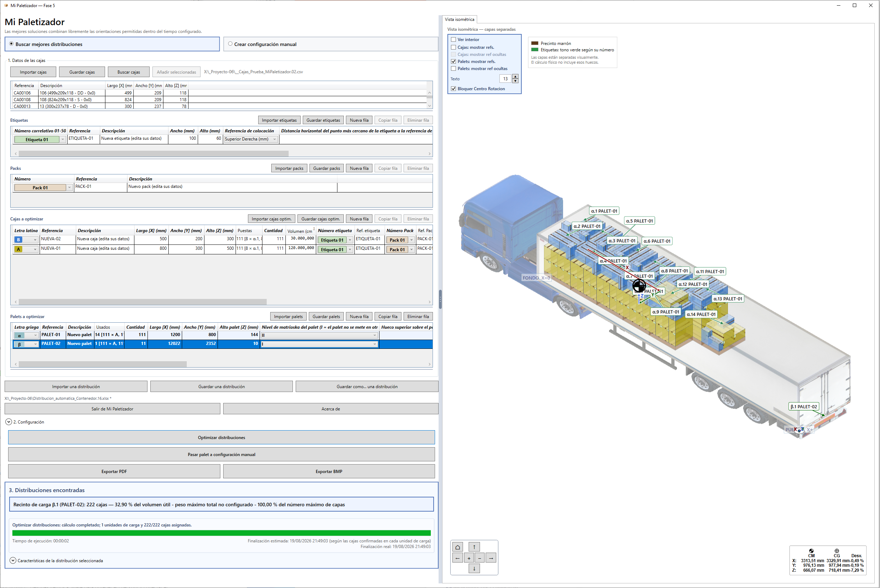Click the PALET-01 reference cell

(x=53, y=335)
